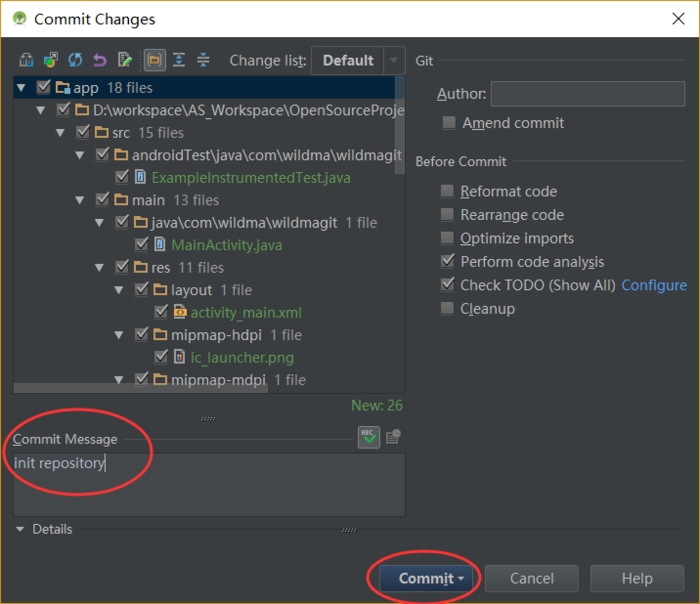700x604 pixels.
Task: Click the Configure link
Action: [x=654, y=285]
